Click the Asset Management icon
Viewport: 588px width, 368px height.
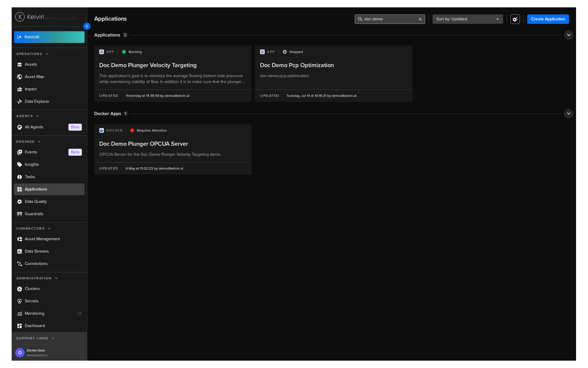[x=20, y=239]
